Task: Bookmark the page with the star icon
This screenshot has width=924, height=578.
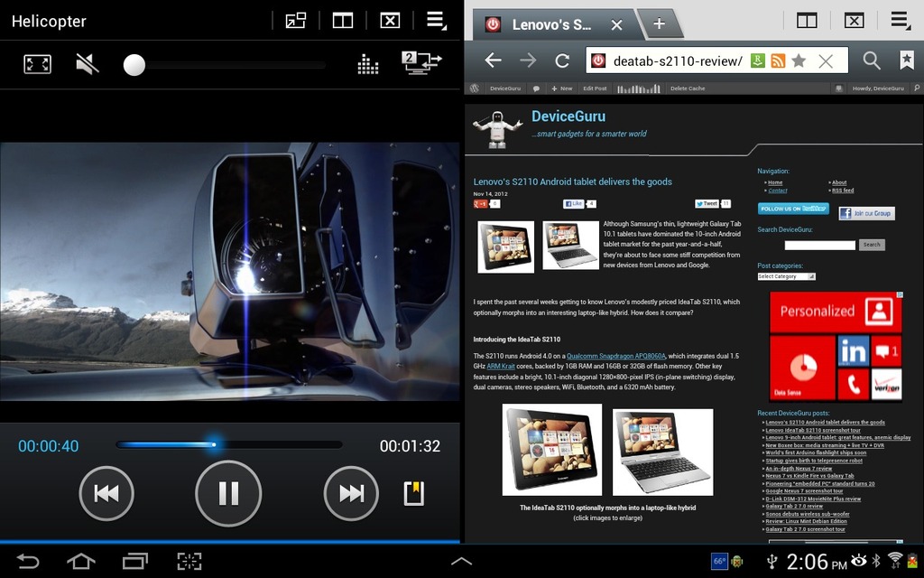Action: tap(799, 61)
